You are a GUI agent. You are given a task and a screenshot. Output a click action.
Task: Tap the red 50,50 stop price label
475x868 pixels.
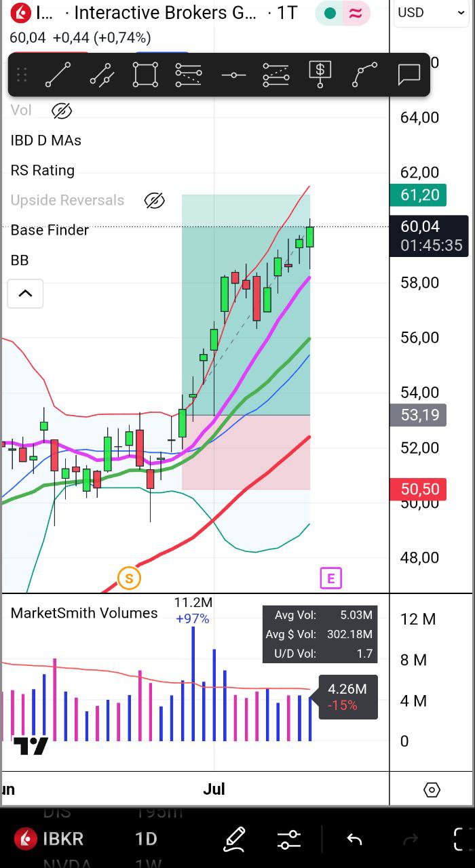click(419, 490)
